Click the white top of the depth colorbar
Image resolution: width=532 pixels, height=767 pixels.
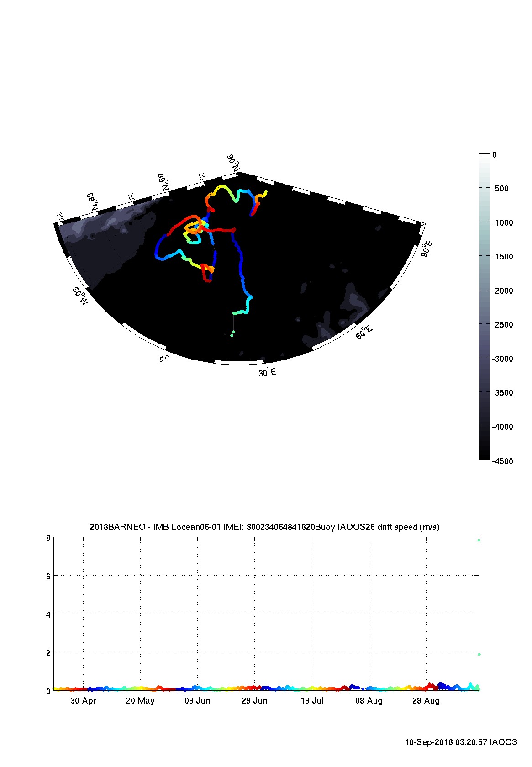click(484, 158)
